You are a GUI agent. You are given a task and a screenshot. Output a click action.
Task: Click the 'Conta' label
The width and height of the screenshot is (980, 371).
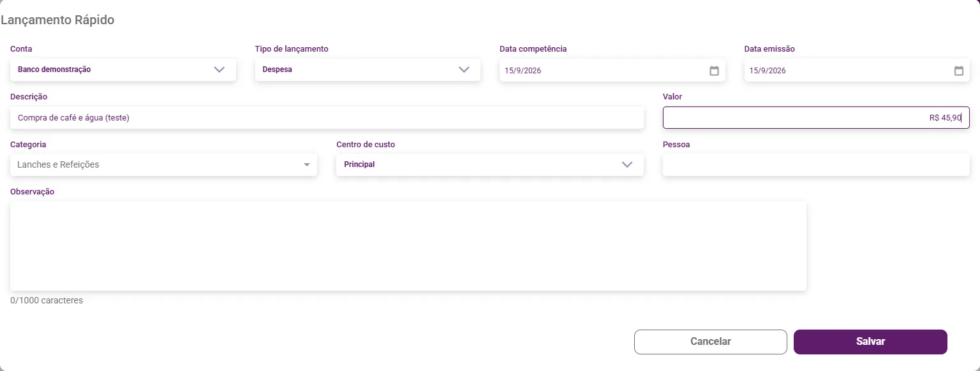click(x=21, y=49)
